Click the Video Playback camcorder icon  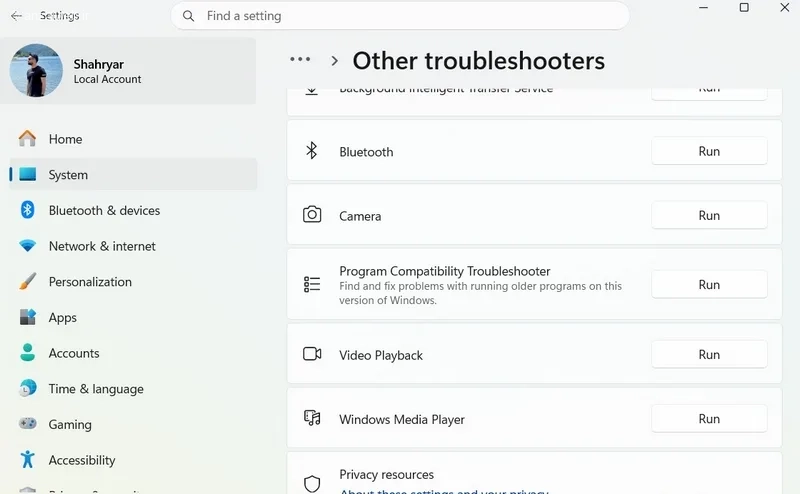pos(312,354)
